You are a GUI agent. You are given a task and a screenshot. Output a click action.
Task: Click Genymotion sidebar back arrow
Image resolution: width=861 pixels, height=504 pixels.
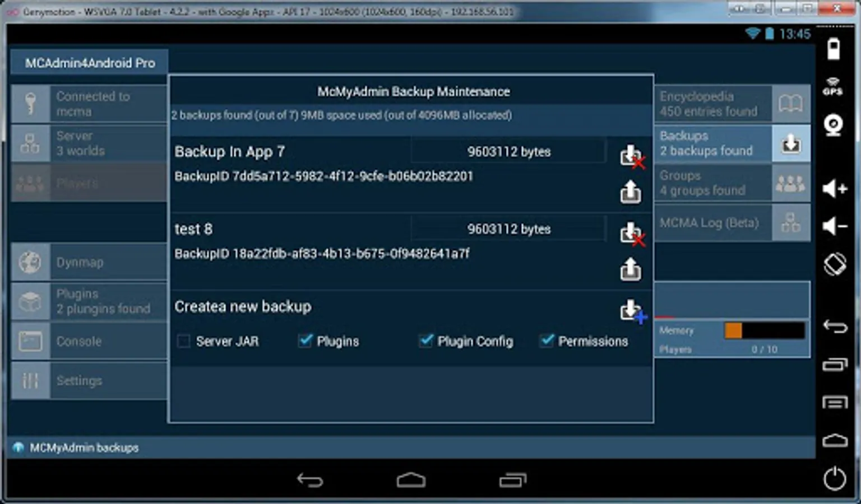tap(835, 326)
